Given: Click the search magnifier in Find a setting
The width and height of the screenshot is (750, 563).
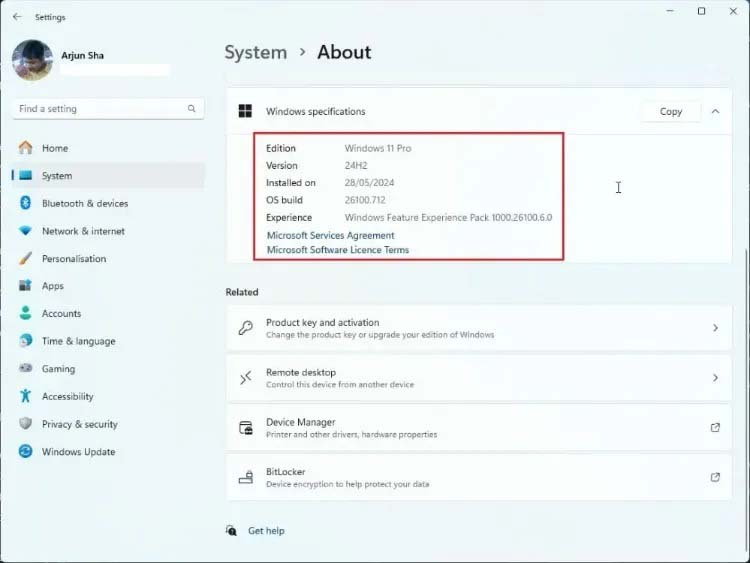Looking at the screenshot, I should 191,109.
